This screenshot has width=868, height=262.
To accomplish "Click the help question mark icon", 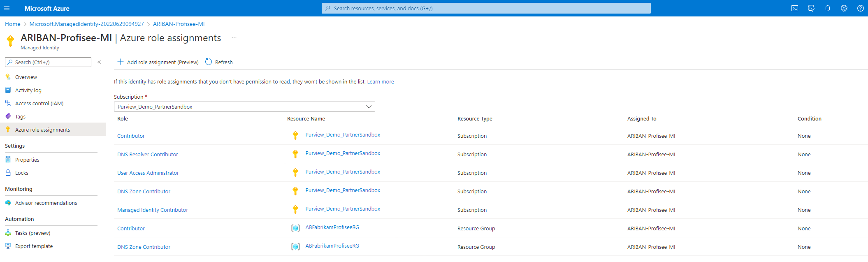I will tap(860, 8).
